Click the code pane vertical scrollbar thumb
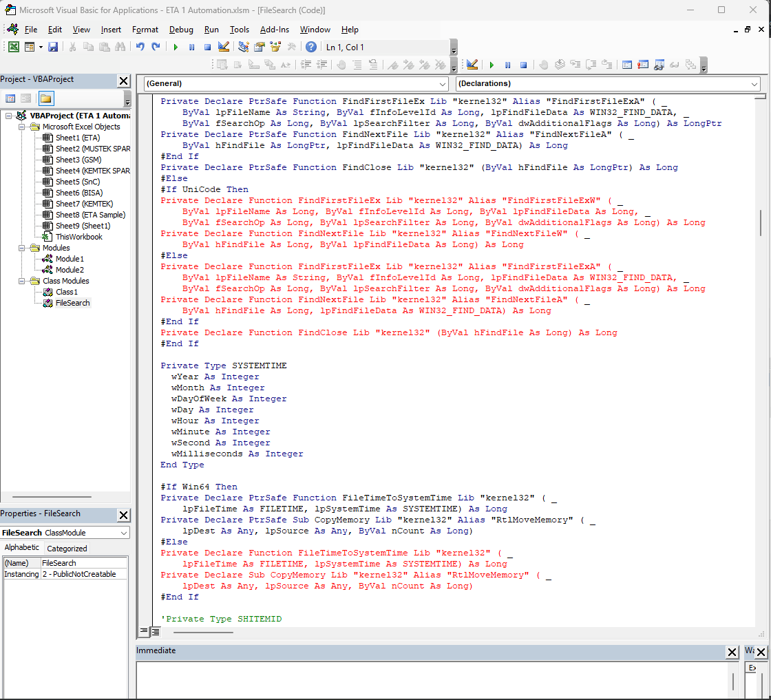The height and width of the screenshot is (700, 771). coord(761,222)
